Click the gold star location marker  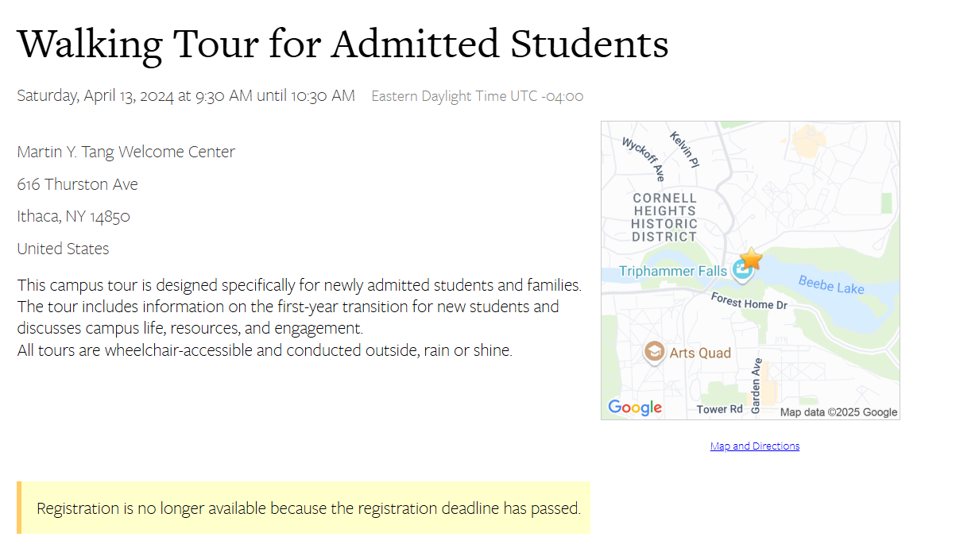tap(751, 258)
